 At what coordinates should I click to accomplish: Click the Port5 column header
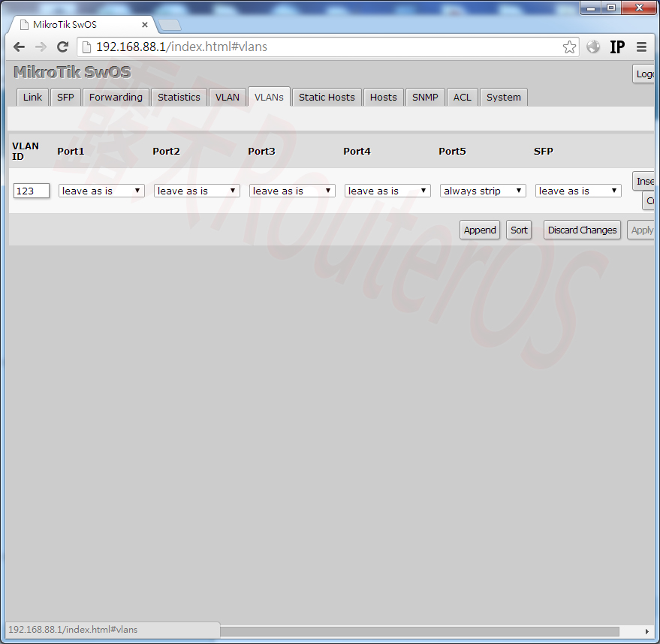point(452,152)
